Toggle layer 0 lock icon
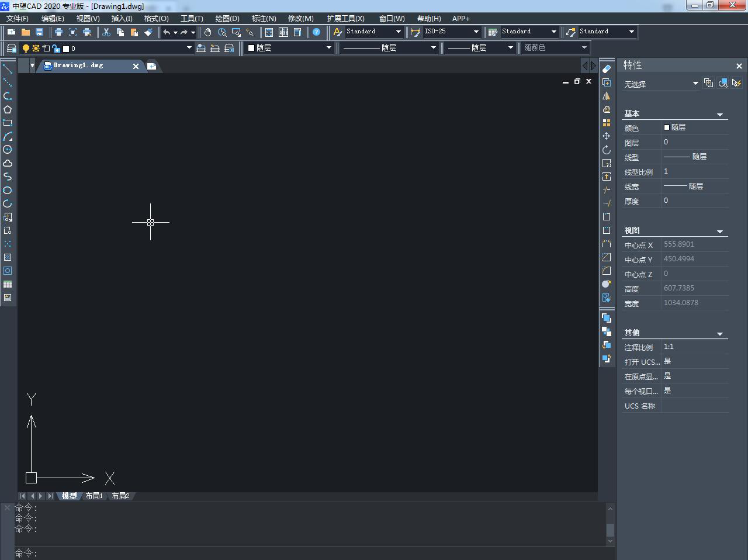This screenshot has width=748, height=560. click(56, 49)
